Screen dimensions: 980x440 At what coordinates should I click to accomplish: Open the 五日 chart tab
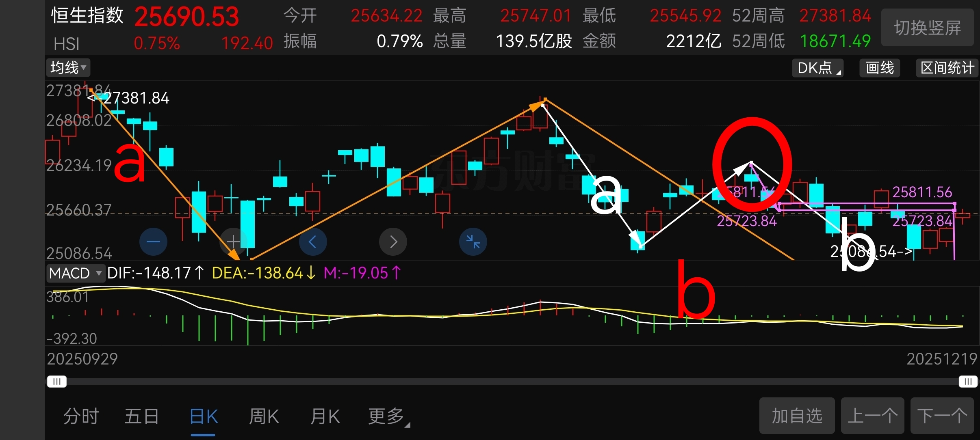click(141, 416)
